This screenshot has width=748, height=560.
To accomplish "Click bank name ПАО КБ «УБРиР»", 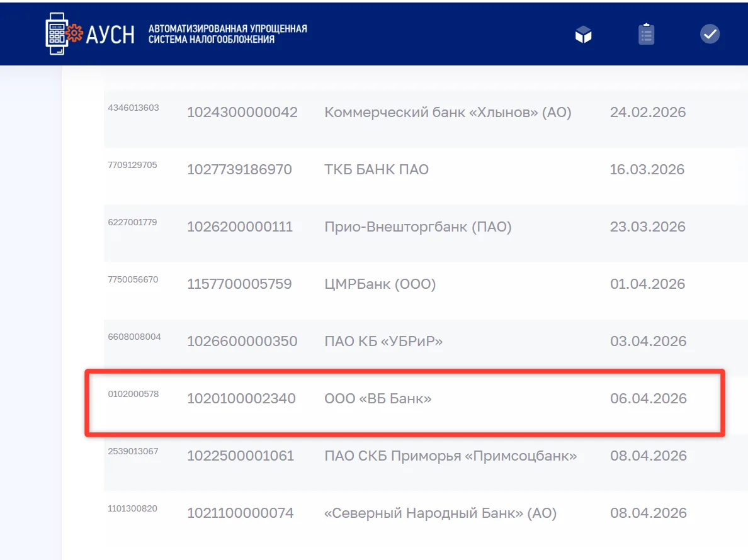I will [383, 341].
